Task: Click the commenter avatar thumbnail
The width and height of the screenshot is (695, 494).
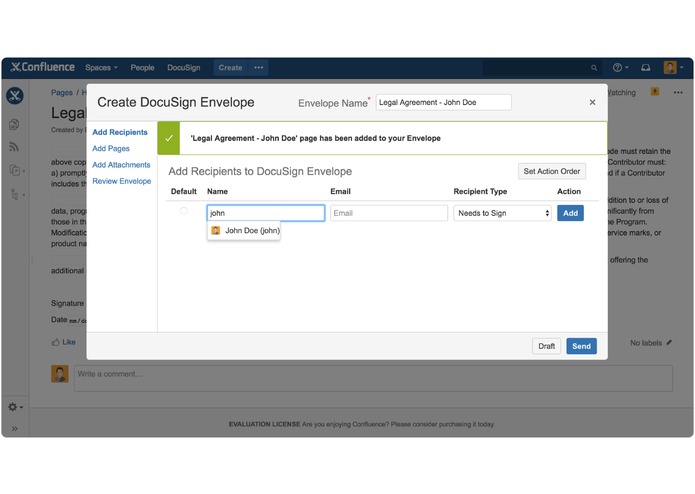Action: tap(59, 374)
